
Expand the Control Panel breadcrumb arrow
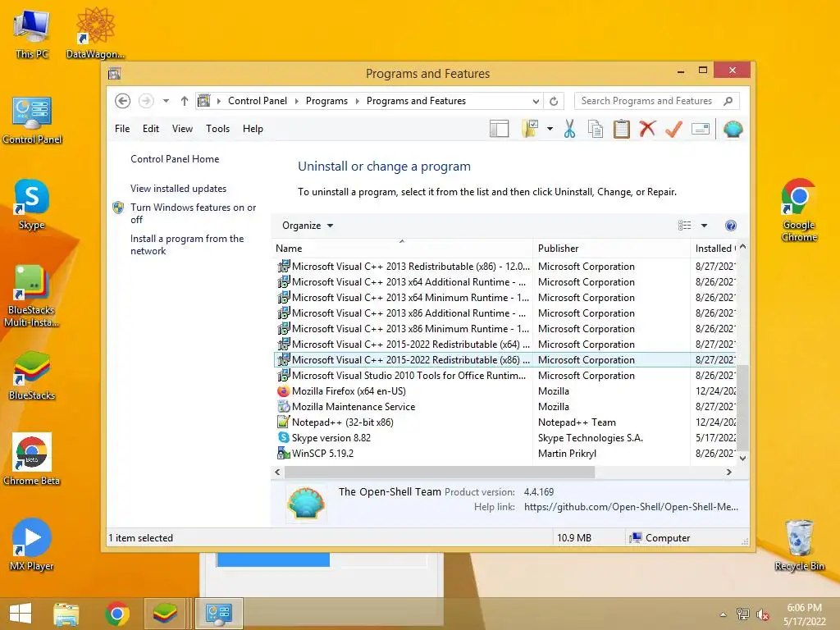(x=296, y=101)
